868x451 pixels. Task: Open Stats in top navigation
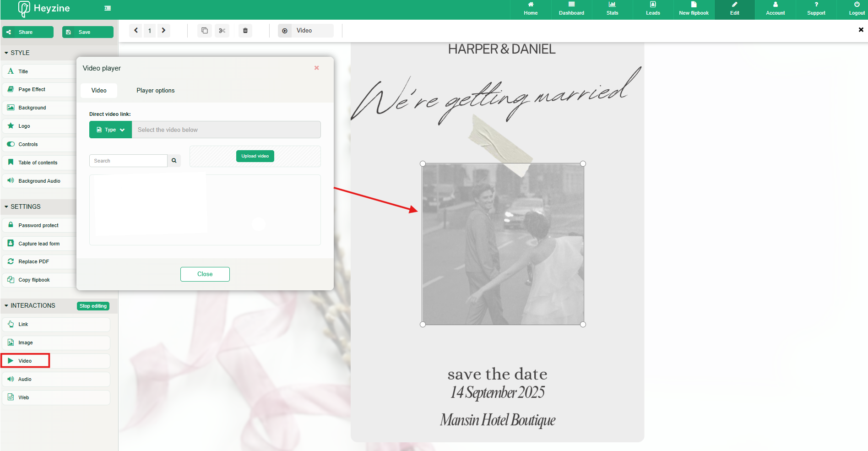(612, 9)
